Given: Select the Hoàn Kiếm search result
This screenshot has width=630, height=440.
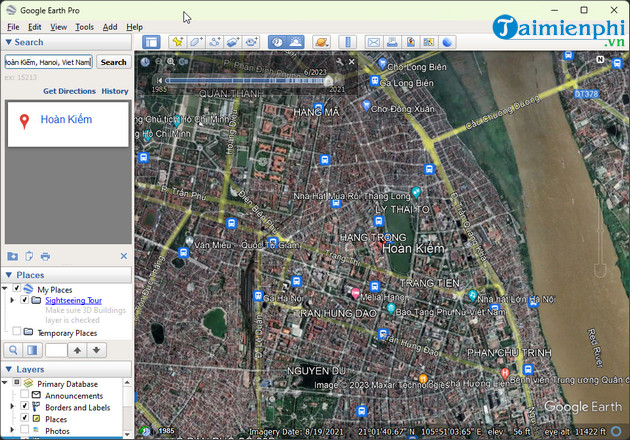Looking at the screenshot, I should pyautogui.click(x=68, y=124).
